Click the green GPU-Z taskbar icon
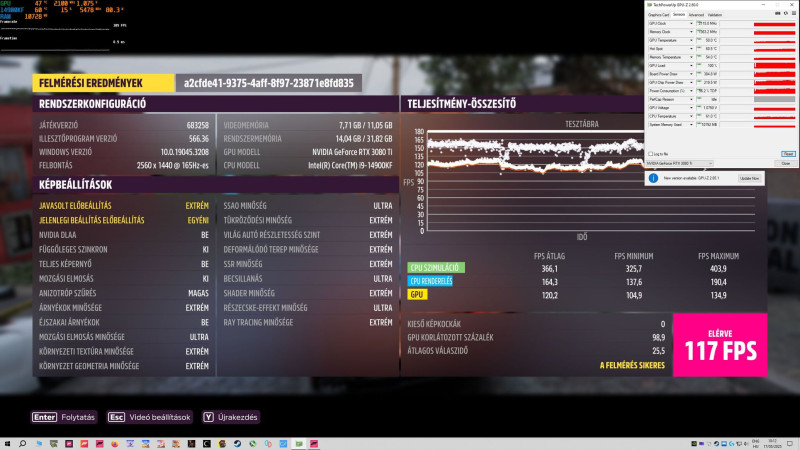The width and height of the screenshot is (800, 450). [298, 444]
